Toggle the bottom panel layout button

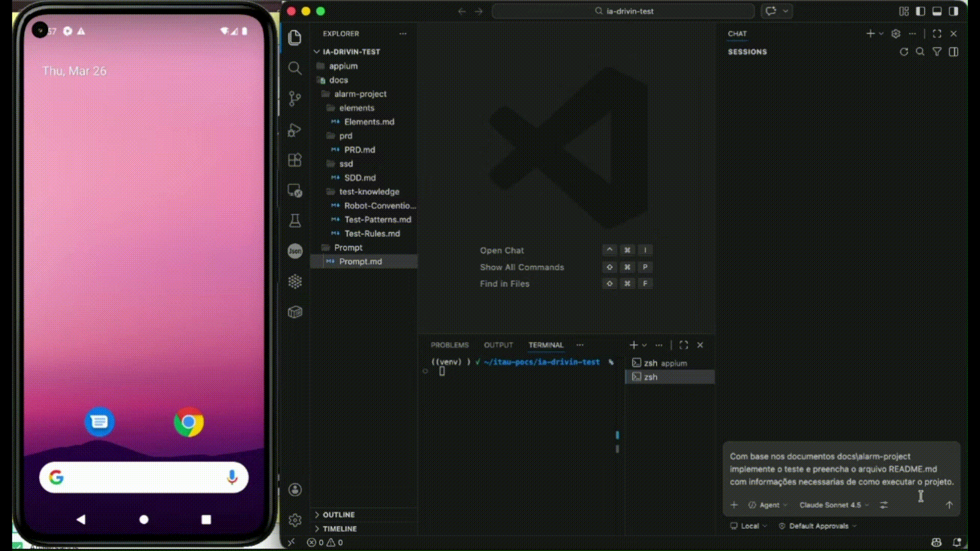[937, 11]
